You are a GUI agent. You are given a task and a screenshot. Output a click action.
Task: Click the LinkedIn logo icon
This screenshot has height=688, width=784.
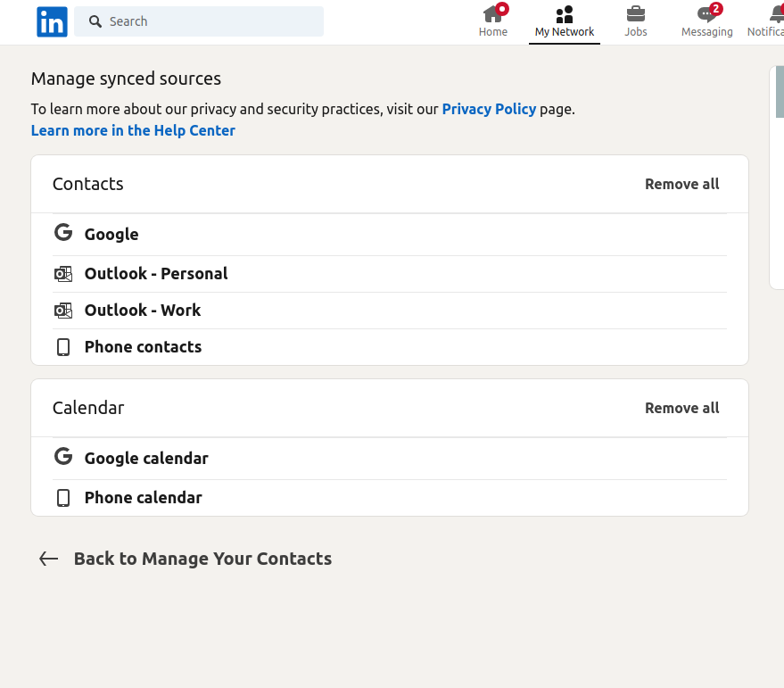coord(52,22)
